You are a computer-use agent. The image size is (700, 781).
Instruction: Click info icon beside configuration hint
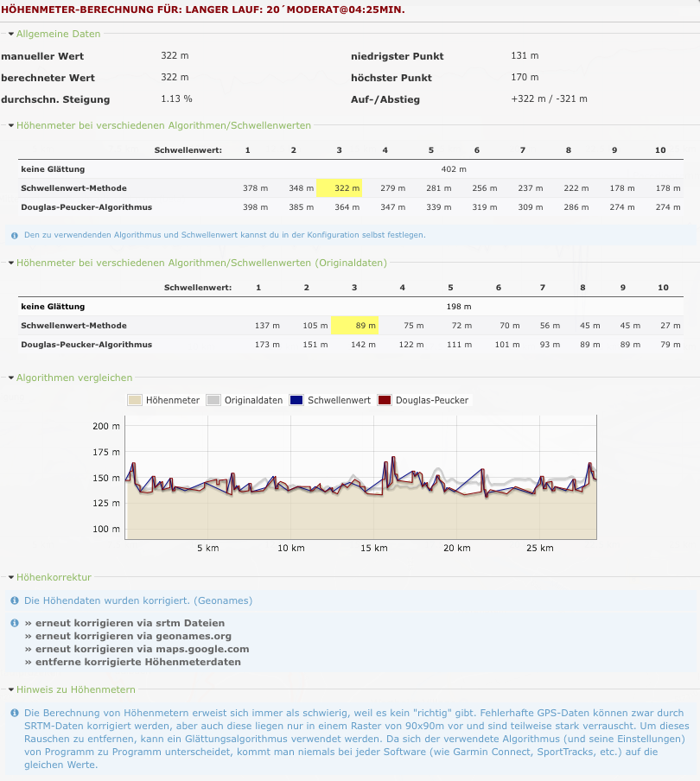click(x=15, y=234)
